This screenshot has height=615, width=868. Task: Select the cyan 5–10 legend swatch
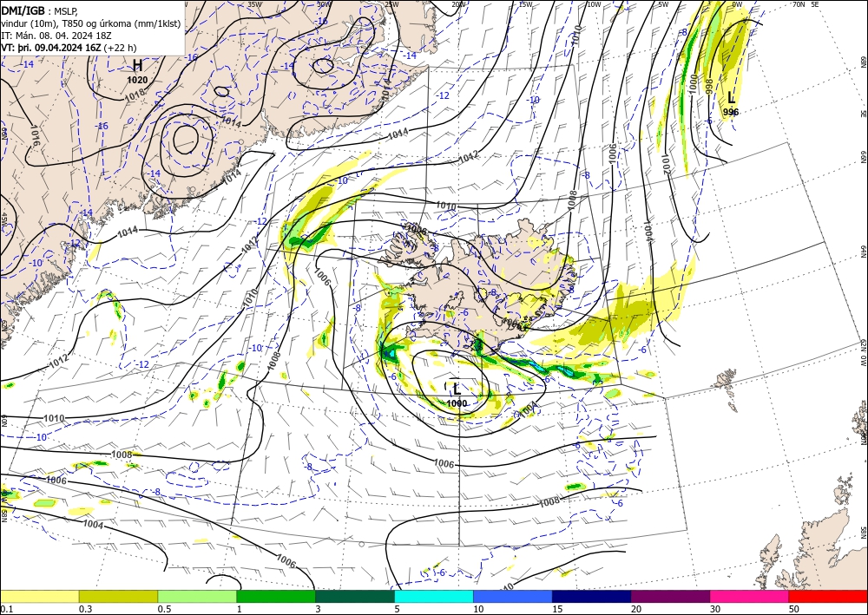434,596
